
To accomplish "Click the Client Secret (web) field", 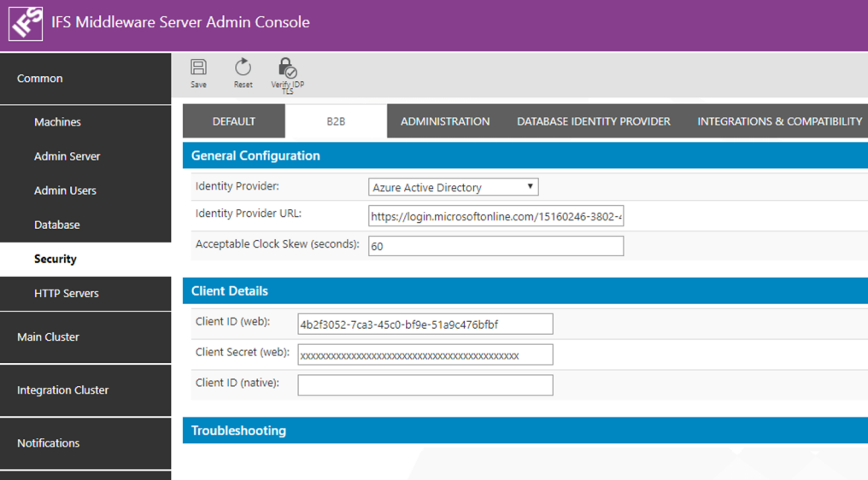I will [425, 355].
